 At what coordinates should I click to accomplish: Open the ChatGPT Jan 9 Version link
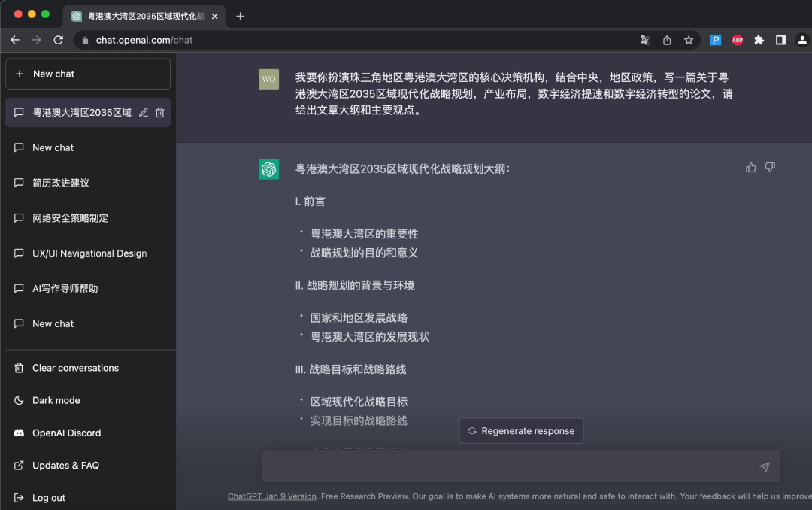[272, 496]
